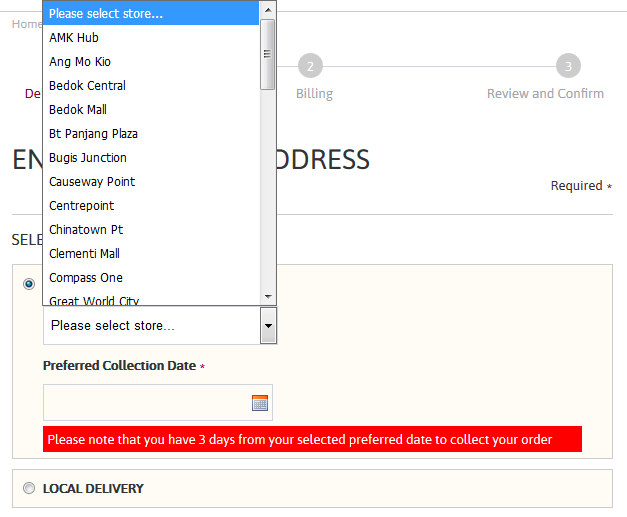Click the Review and Confirm step label
The image size is (627, 517).
[545, 94]
